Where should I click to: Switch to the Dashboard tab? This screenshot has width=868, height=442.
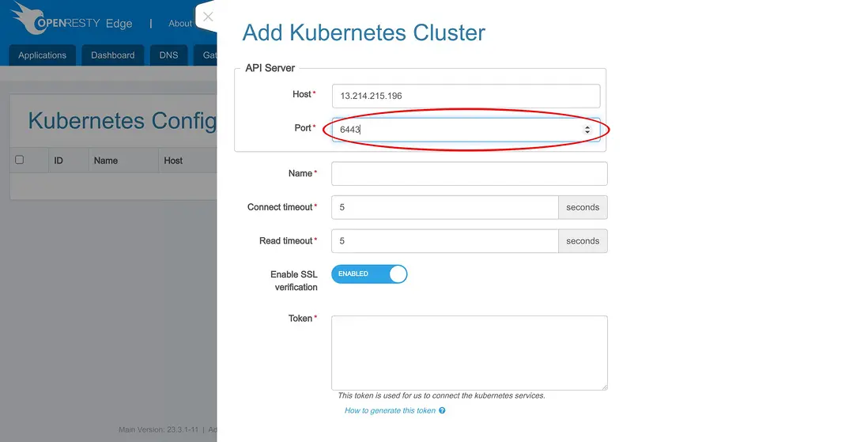[x=113, y=55]
